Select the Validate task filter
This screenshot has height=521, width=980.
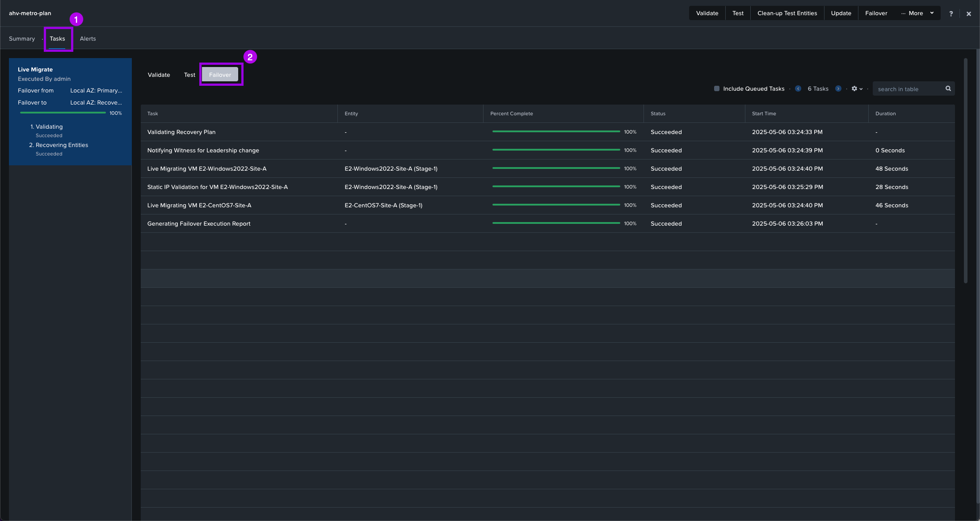click(159, 75)
